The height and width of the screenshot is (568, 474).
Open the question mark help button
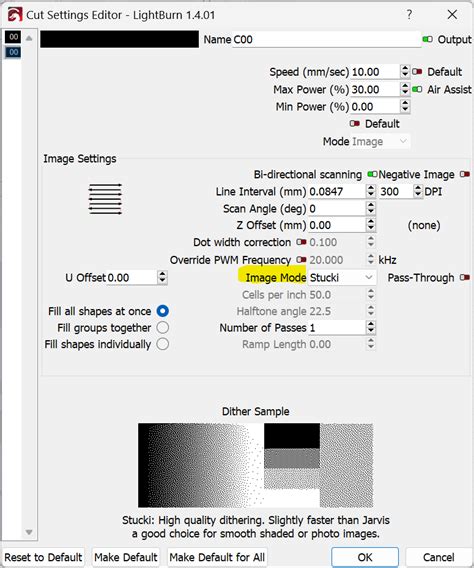(409, 14)
